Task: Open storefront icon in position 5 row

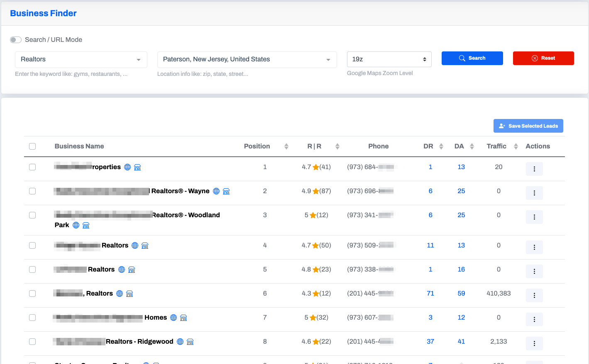Action: tap(132, 269)
